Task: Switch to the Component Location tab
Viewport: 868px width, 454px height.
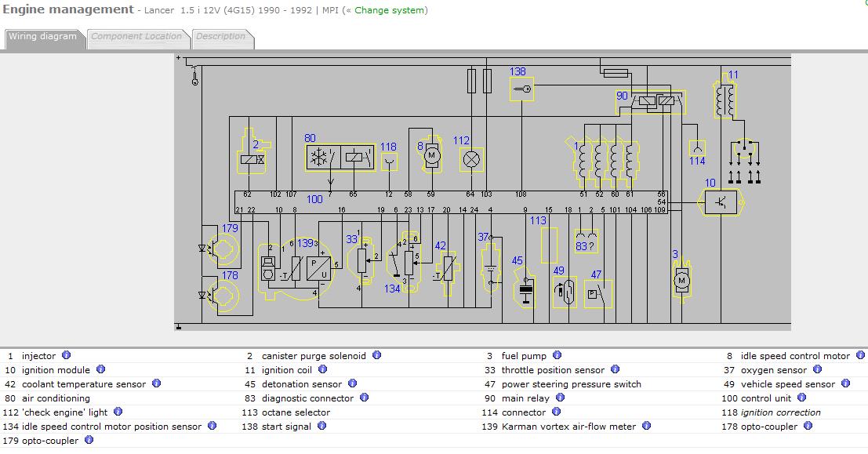Action: tap(136, 37)
